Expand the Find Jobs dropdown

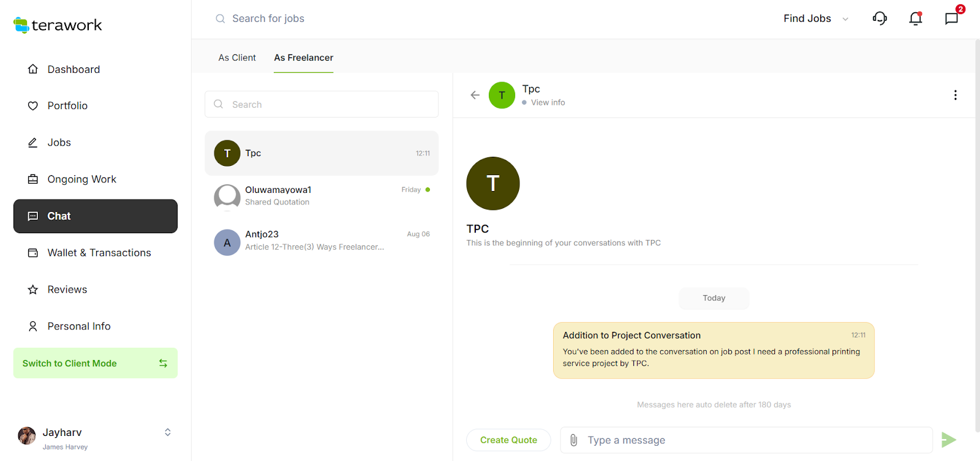816,18
